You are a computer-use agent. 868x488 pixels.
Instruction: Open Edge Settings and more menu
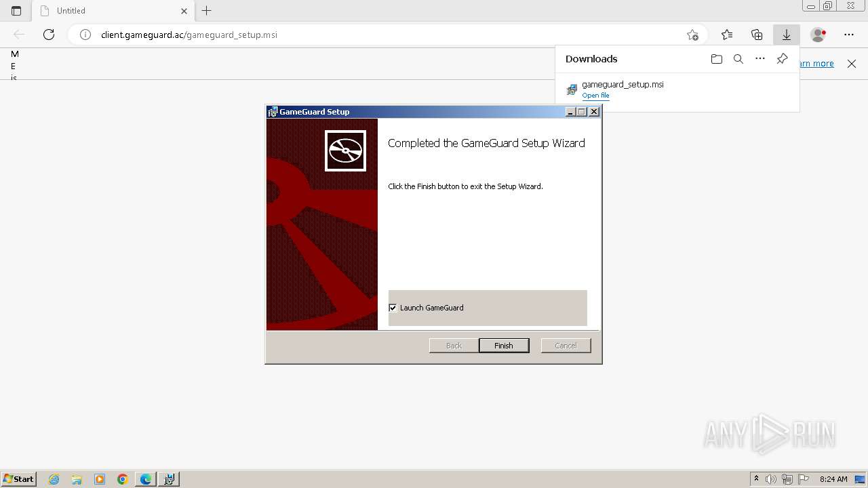849,35
